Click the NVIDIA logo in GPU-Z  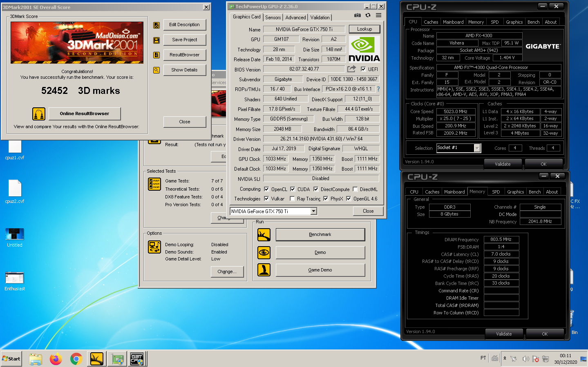[364, 49]
